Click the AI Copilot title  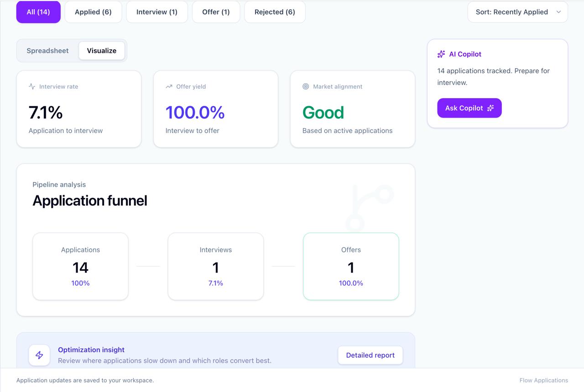[x=465, y=54]
